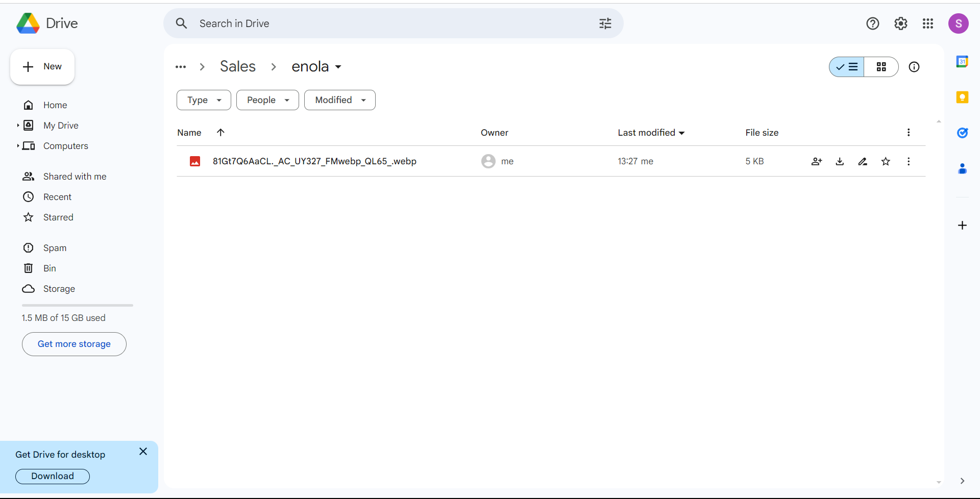Download the webp file using row icon
This screenshot has width=980, height=499.
coord(840,161)
